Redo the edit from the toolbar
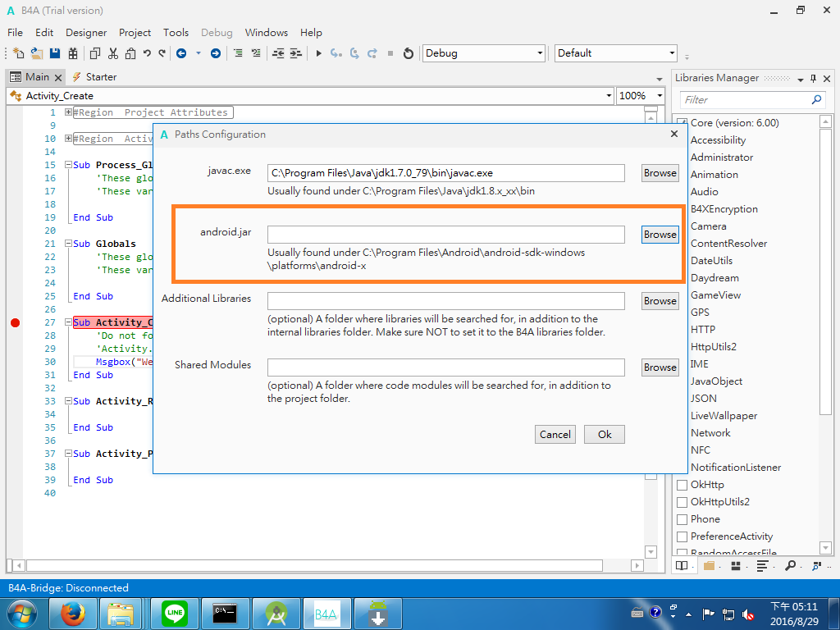This screenshot has width=840, height=630. click(x=162, y=53)
